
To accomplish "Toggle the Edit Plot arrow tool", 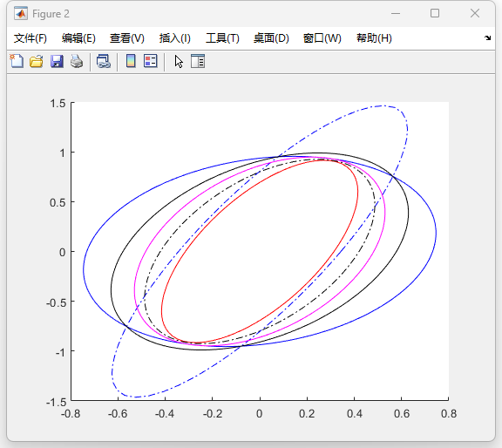I will pos(179,61).
